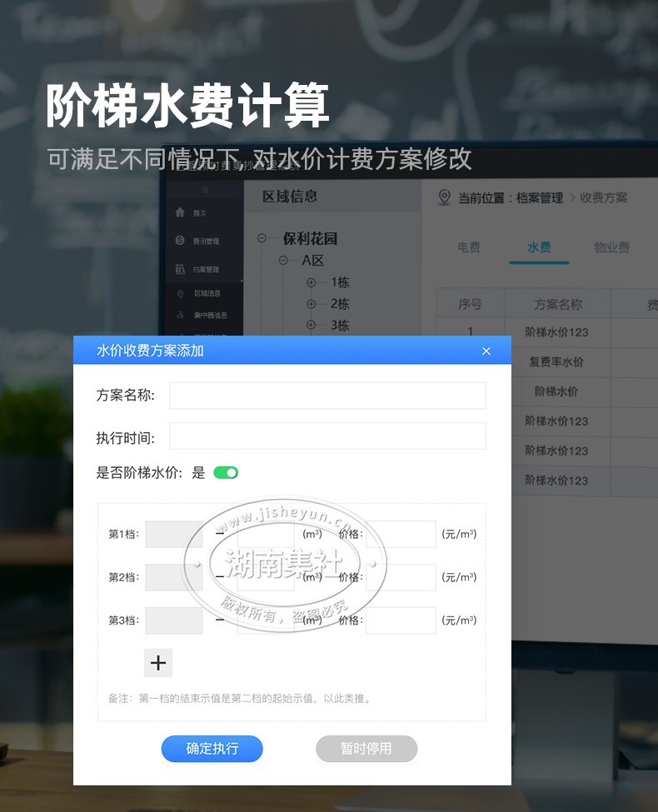Open 费用管理 via its sidebar icon

point(180,241)
